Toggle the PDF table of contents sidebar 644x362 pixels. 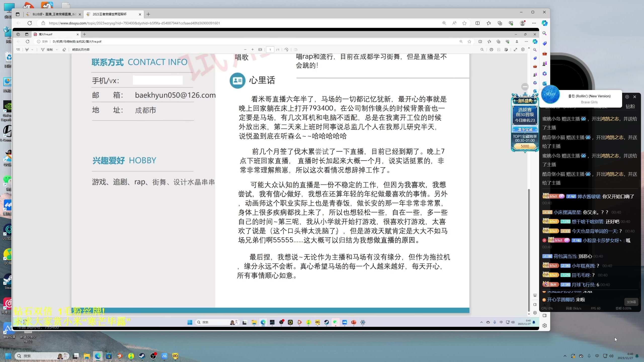(18, 50)
